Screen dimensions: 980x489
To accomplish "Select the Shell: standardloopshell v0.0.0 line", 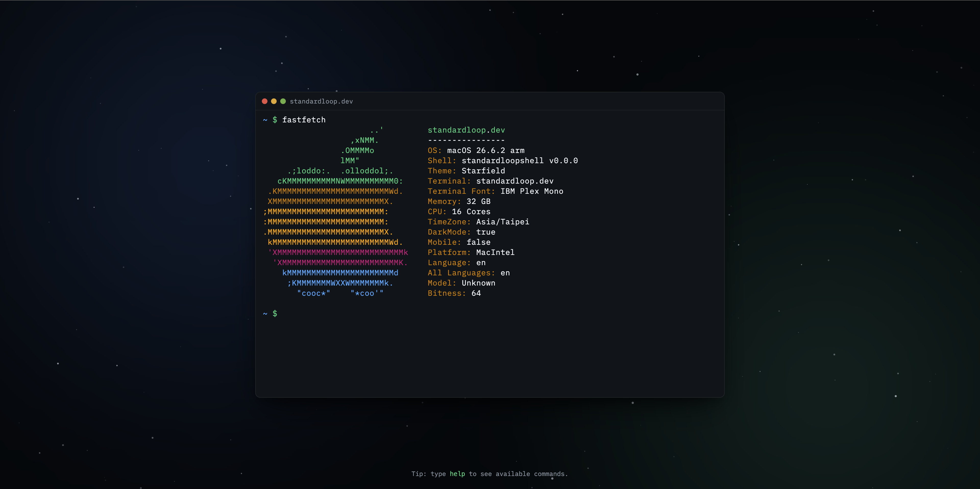I will tap(503, 161).
